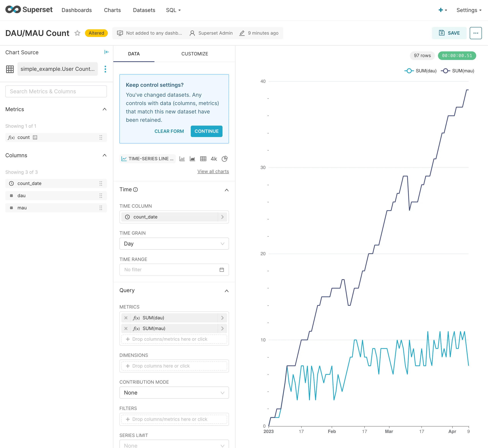Remove the SUM(dau) metric with the X

[126, 318]
